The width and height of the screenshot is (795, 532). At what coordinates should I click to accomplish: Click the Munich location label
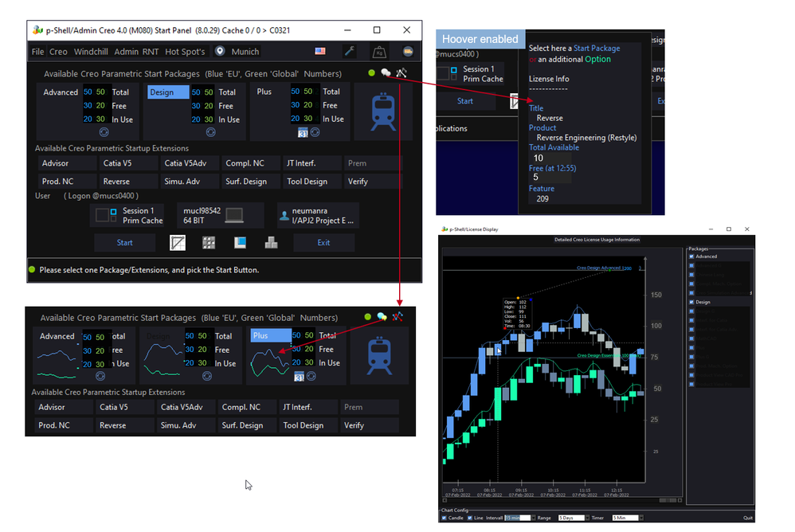point(245,52)
